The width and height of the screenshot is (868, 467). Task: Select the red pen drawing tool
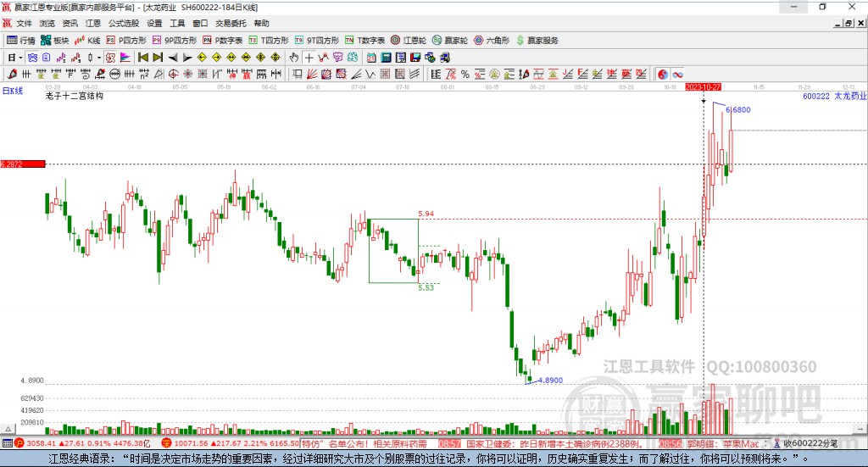(x=12, y=74)
